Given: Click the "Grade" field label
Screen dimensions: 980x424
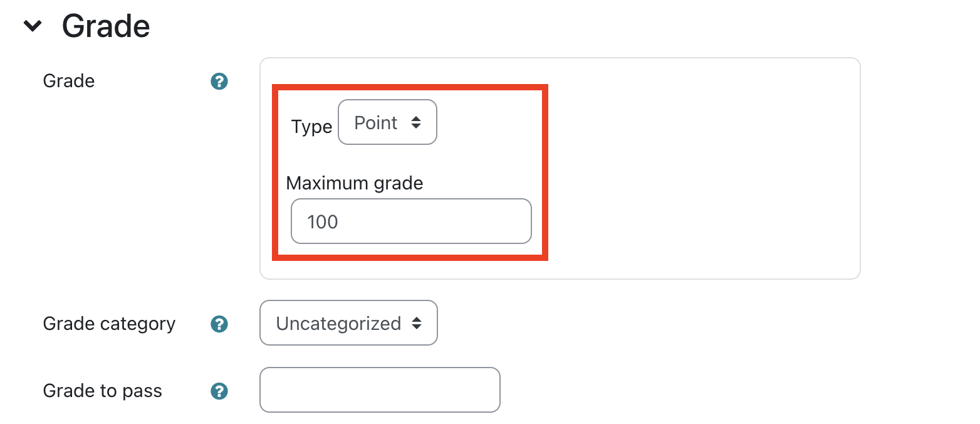Looking at the screenshot, I should (x=68, y=82).
